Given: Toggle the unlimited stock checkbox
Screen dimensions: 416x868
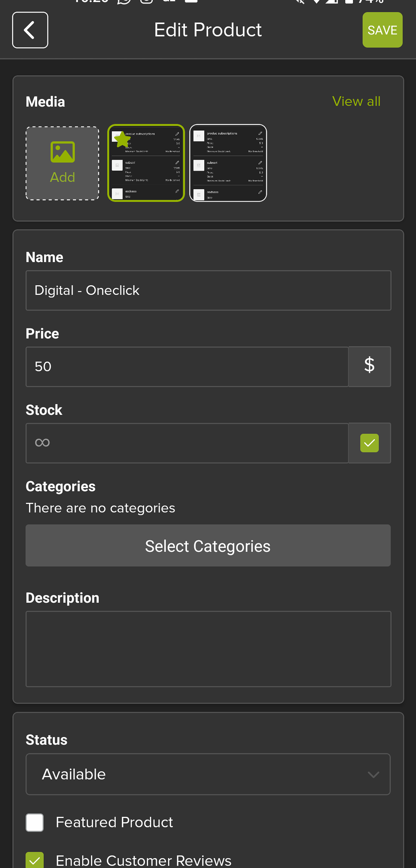Looking at the screenshot, I should coord(369,443).
